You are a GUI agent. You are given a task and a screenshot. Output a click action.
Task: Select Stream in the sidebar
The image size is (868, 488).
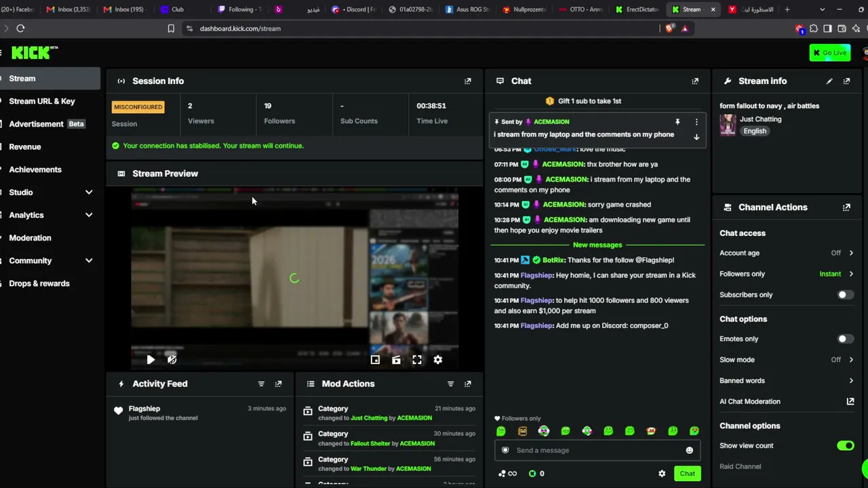tap(50, 79)
